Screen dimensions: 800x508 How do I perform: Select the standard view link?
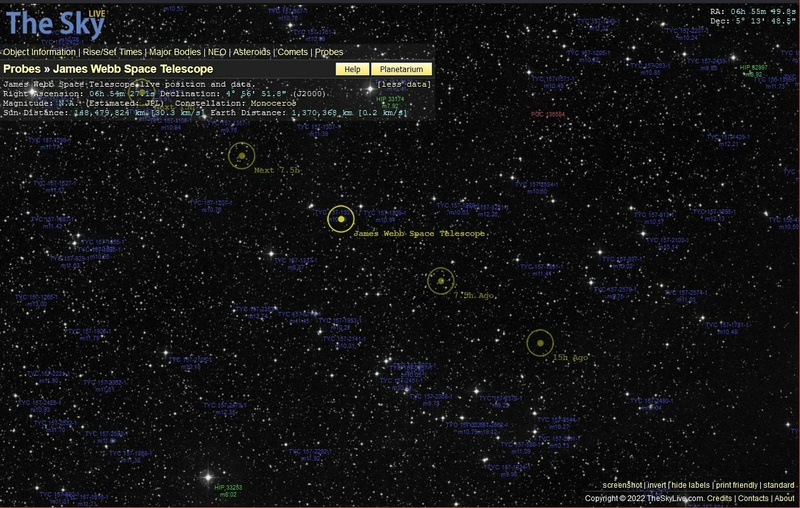779,485
